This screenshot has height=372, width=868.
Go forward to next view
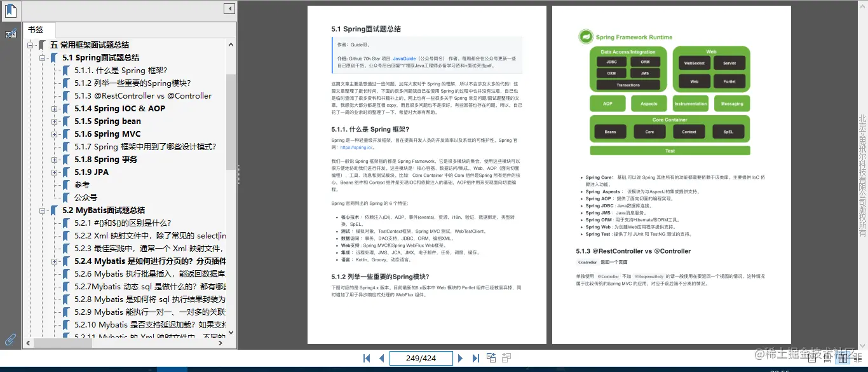tap(506, 358)
